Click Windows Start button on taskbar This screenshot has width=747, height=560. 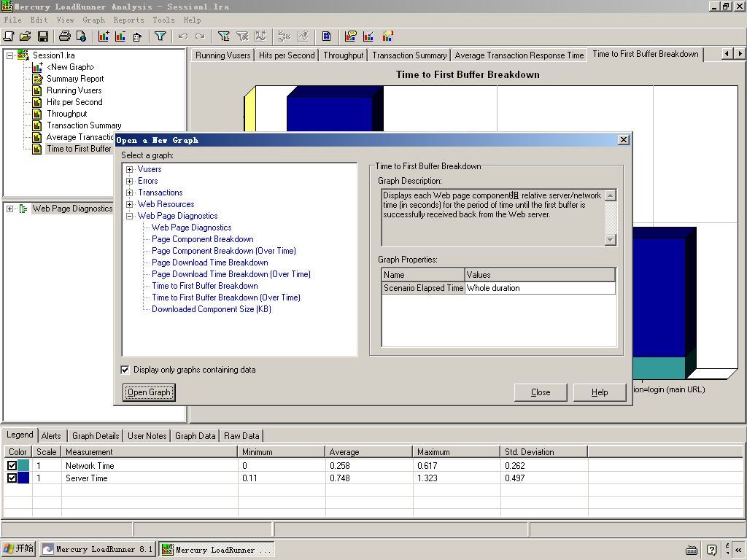(18, 549)
